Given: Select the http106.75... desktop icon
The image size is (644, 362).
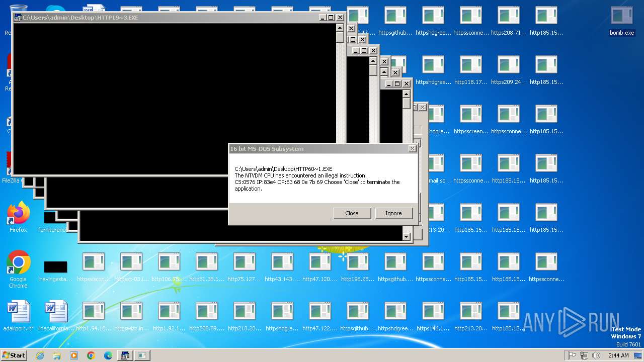Looking at the screenshot, I should [x=169, y=267].
